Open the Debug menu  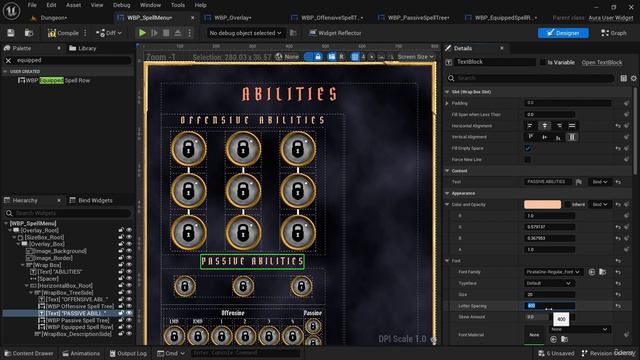tap(121, 5)
